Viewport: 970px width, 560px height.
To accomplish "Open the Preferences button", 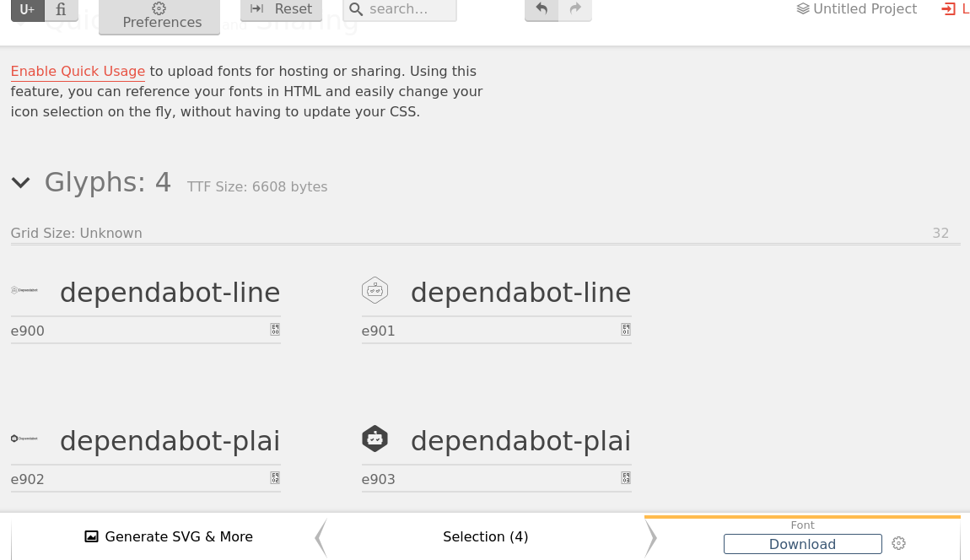I will click(159, 16).
